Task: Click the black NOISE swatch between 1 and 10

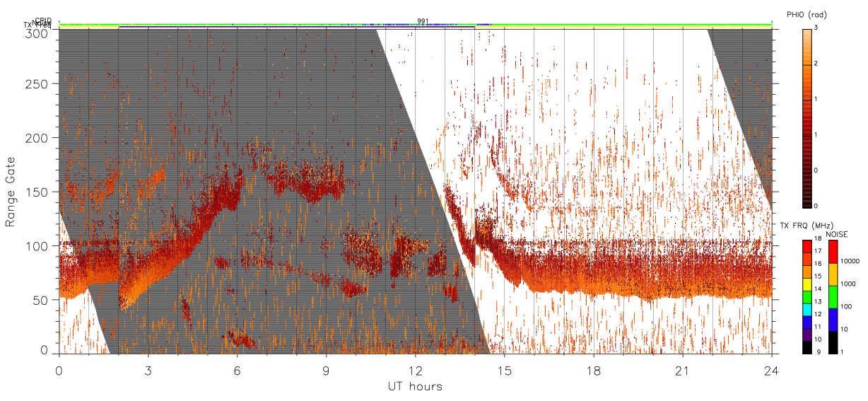Action: (x=835, y=342)
